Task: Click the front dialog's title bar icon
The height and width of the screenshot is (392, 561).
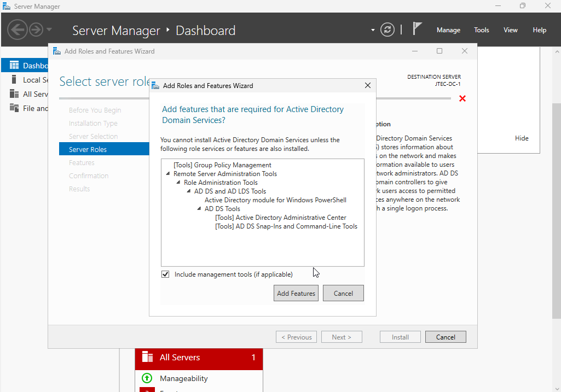Action: 155,86
